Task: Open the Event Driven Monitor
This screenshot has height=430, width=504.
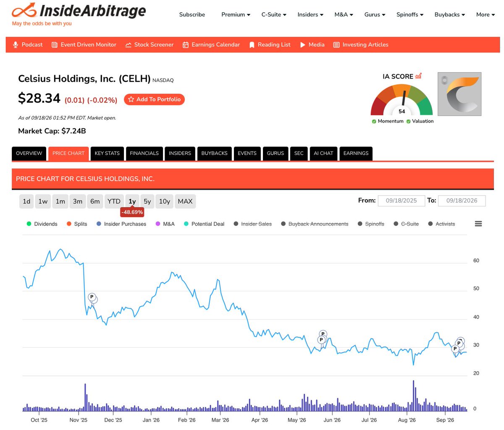Action: coord(84,44)
